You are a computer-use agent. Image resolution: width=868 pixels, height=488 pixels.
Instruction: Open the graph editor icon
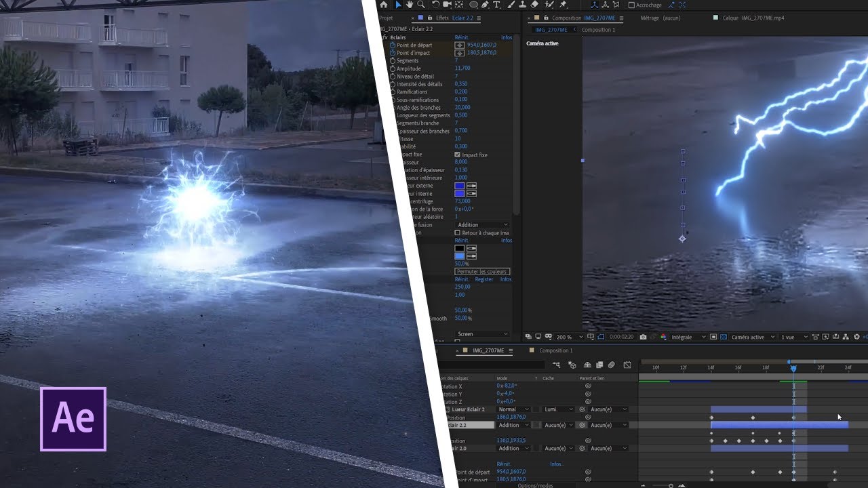tap(627, 365)
